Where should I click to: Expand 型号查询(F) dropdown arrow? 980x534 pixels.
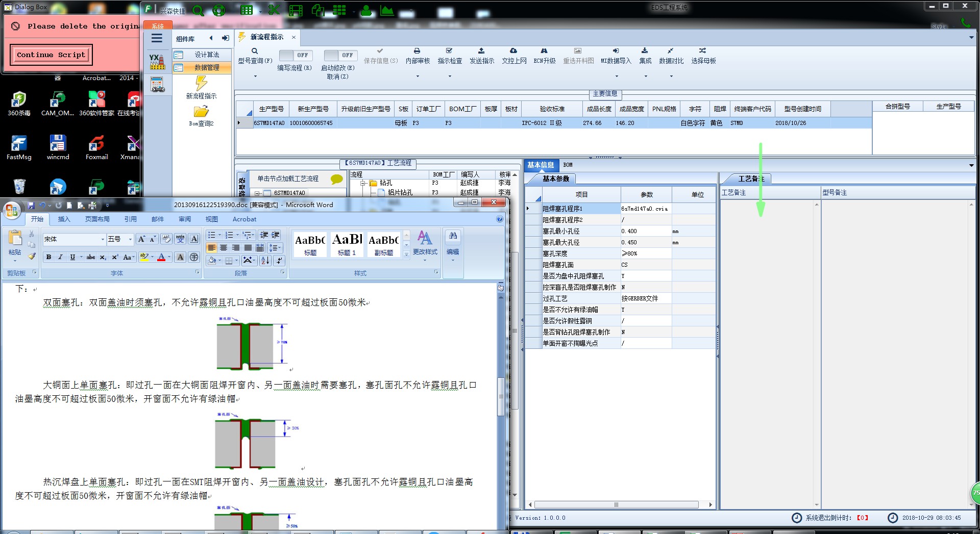[255, 77]
